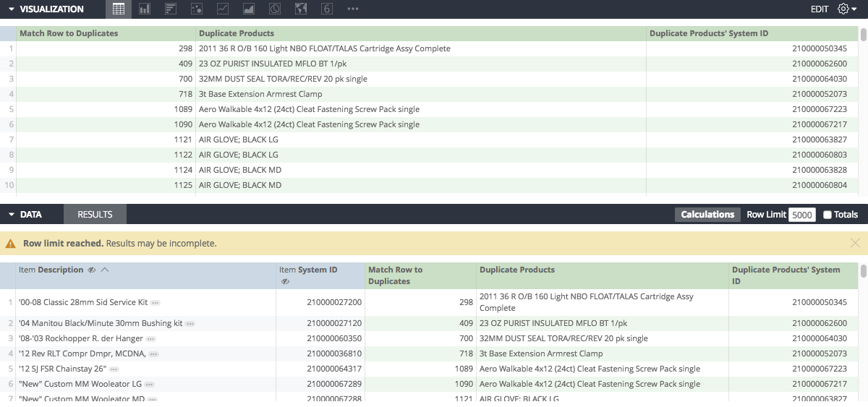The width and height of the screenshot is (868, 407).
Task: Select the single value visualization icon
Action: [327, 9]
